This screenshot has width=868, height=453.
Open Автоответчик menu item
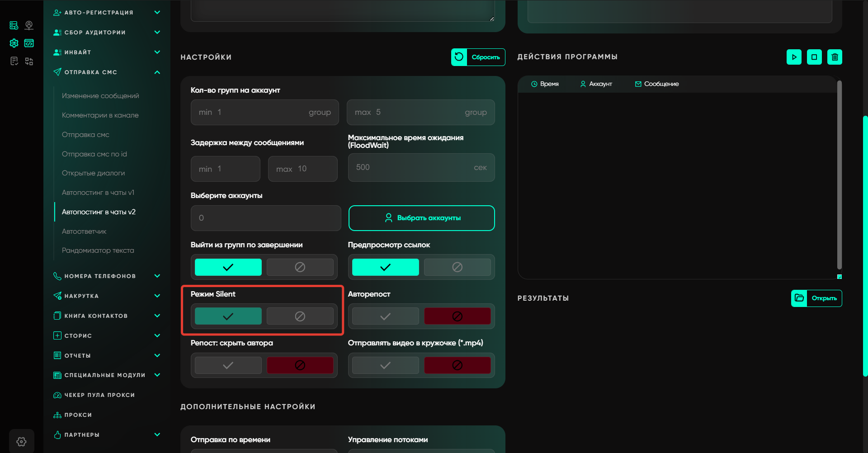[84, 231]
